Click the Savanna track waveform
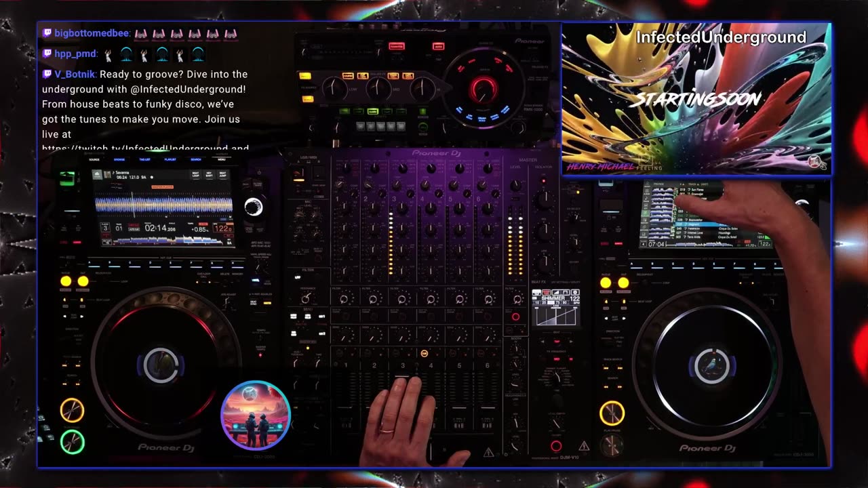Image resolution: width=868 pixels, height=488 pixels. [163, 205]
